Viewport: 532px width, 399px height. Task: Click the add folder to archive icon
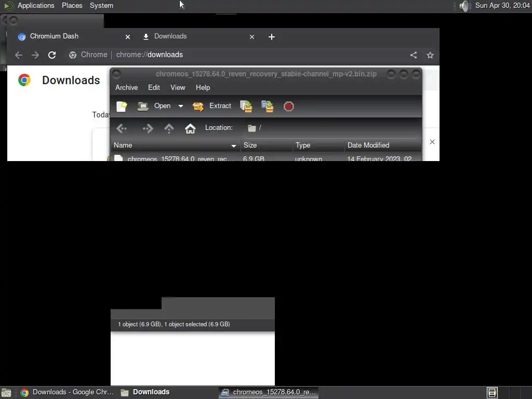pos(268,106)
